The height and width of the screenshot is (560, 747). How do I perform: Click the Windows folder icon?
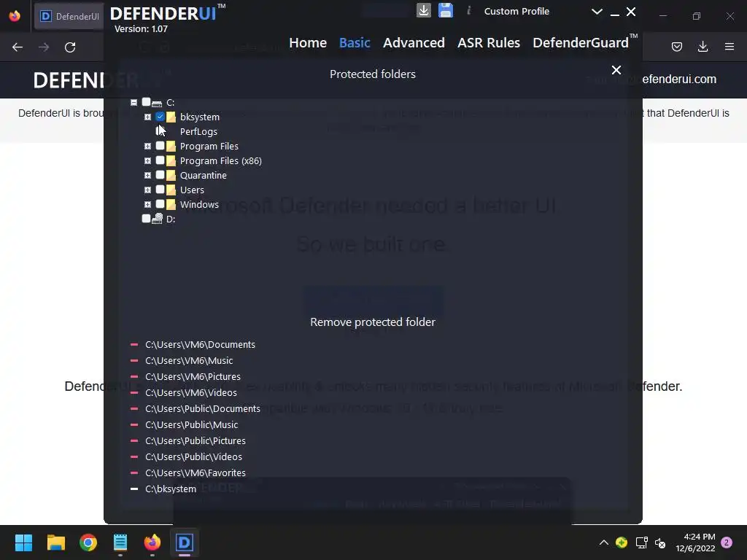pos(171,204)
